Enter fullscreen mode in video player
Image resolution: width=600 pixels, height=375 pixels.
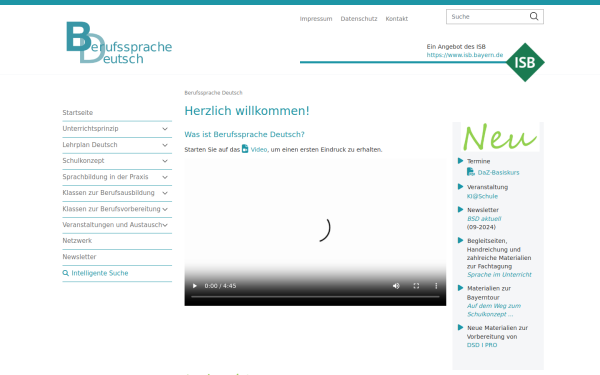tap(416, 286)
